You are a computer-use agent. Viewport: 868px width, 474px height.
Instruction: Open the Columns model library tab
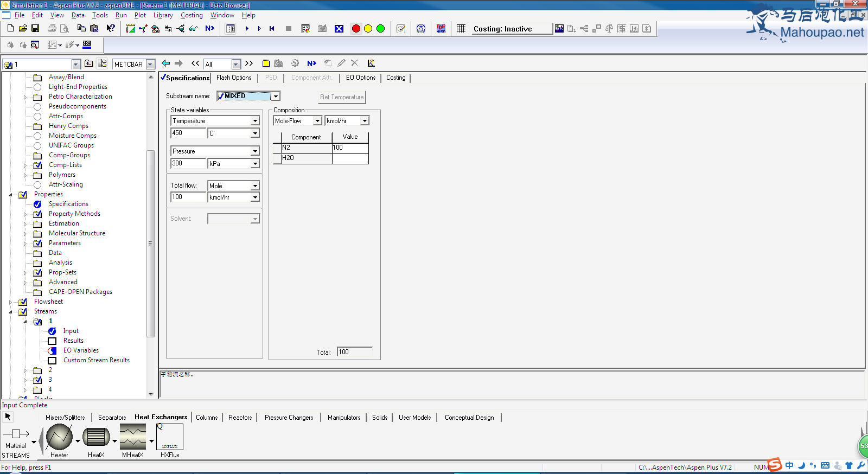pos(207,418)
